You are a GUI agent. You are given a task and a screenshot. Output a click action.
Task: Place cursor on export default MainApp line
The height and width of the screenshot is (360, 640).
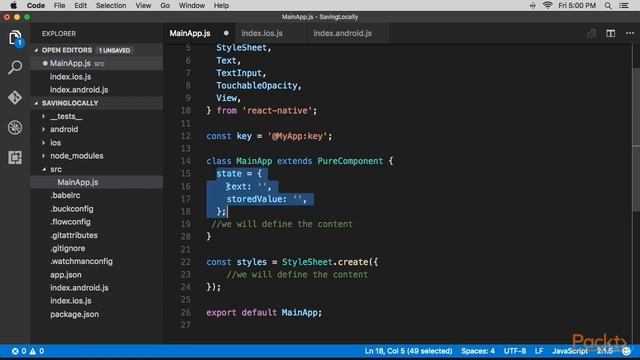click(x=264, y=313)
